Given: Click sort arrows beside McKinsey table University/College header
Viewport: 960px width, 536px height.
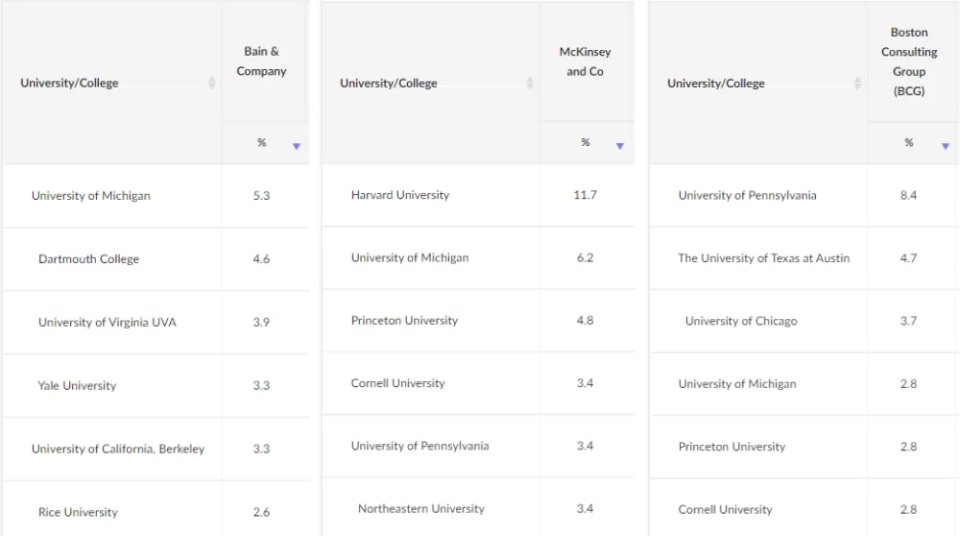Looking at the screenshot, I should tap(530, 83).
